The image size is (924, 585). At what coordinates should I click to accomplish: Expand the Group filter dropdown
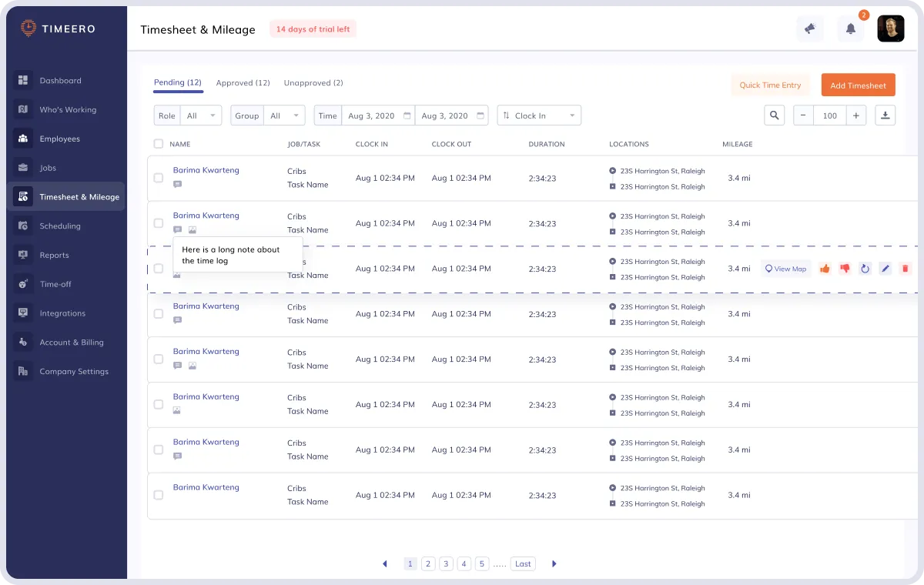(283, 115)
